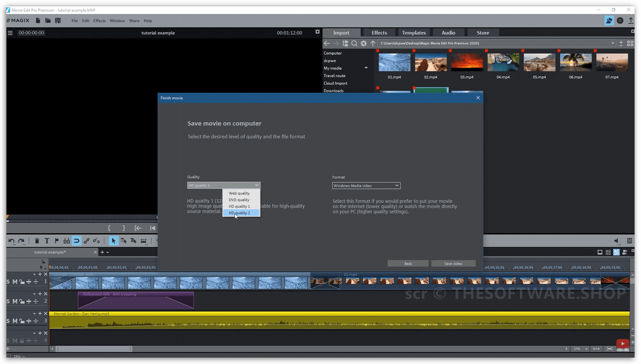Image resolution: width=641 pixels, height=364 pixels.
Task: Mute track 1 with the M button
Action: click(15, 282)
